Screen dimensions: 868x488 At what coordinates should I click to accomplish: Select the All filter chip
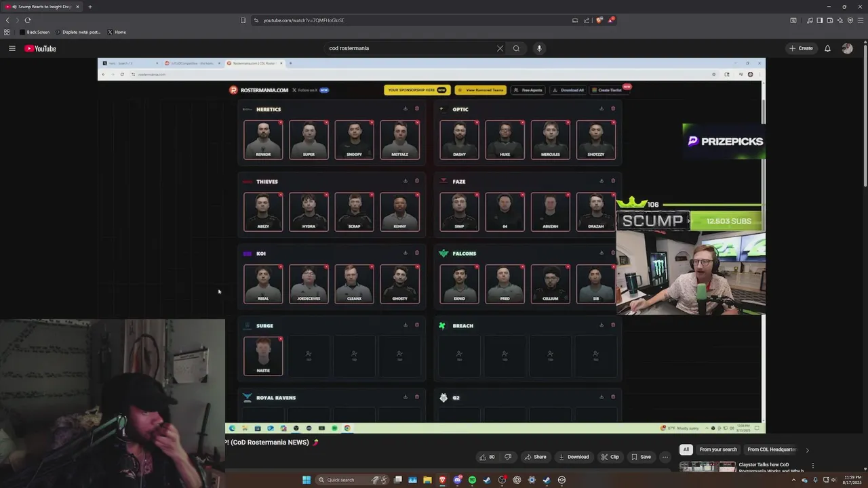pyautogui.click(x=686, y=449)
